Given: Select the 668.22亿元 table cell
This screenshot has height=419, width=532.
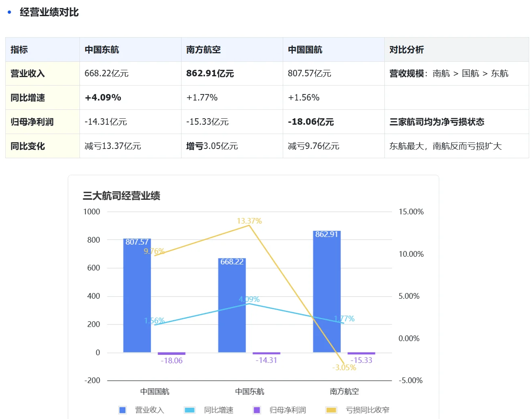Looking at the screenshot, I should (130, 73).
